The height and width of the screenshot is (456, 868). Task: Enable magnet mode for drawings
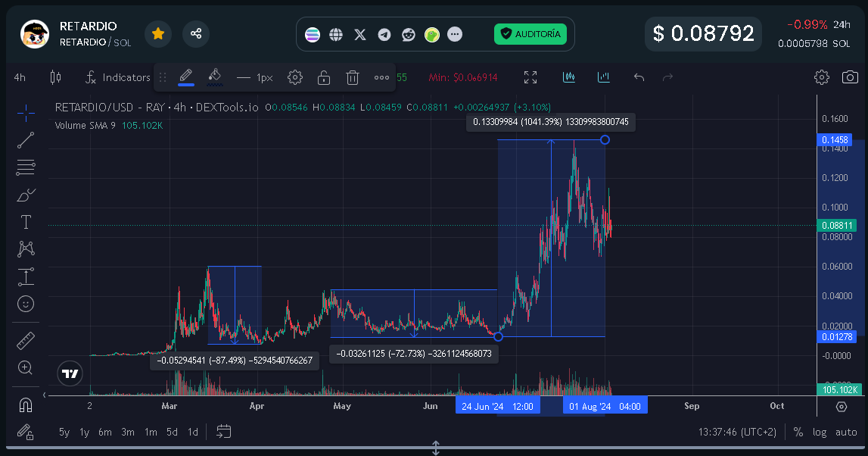25,405
